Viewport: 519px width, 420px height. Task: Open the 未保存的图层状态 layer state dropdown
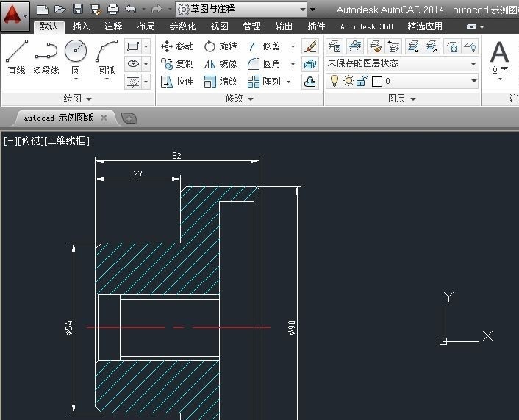pyautogui.click(x=402, y=63)
